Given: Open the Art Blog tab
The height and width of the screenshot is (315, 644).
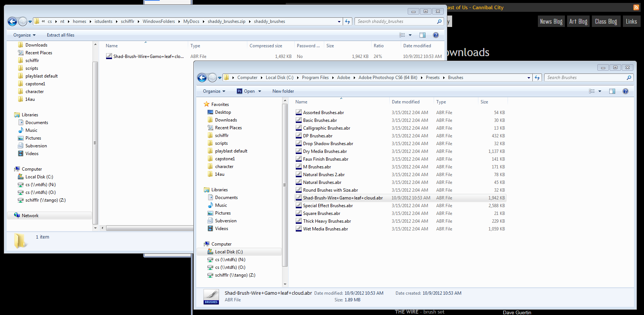Looking at the screenshot, I should [x=578, y=21].
